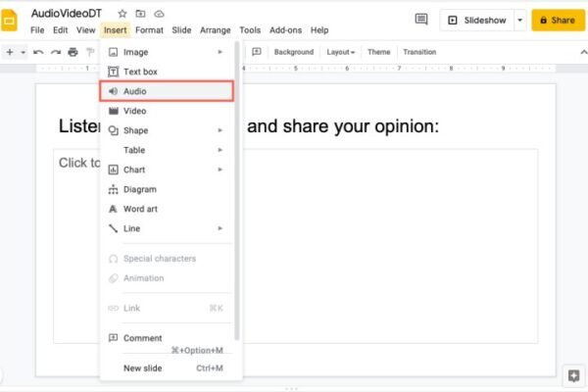
Task: Click the AudioVideoDT document title
Action: pos(67,14)
